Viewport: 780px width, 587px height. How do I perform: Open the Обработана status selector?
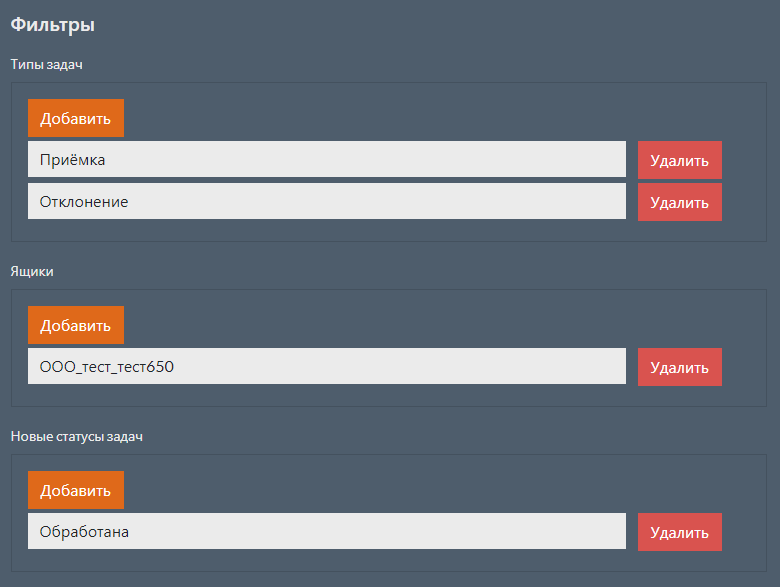click(327, 531)
